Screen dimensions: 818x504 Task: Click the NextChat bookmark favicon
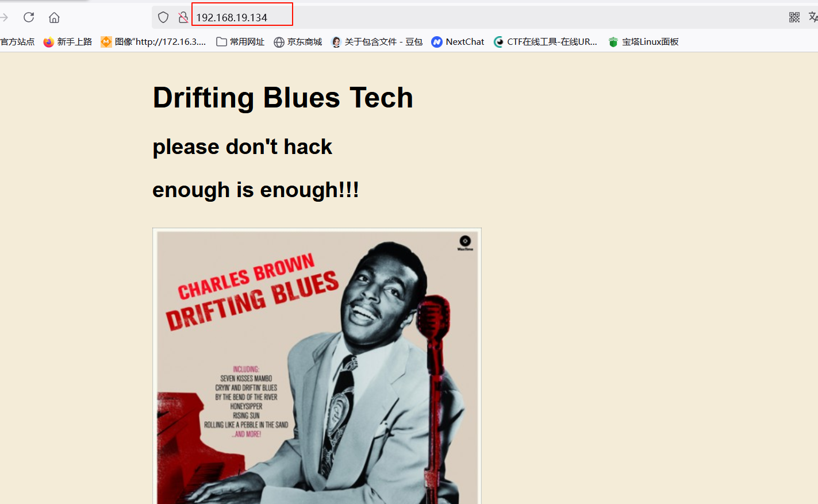pos(437,42)
